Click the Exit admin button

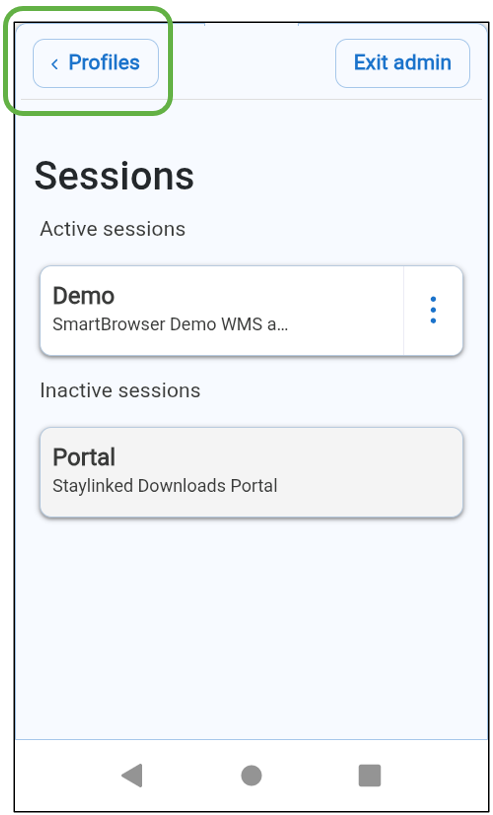coord(403,63)
